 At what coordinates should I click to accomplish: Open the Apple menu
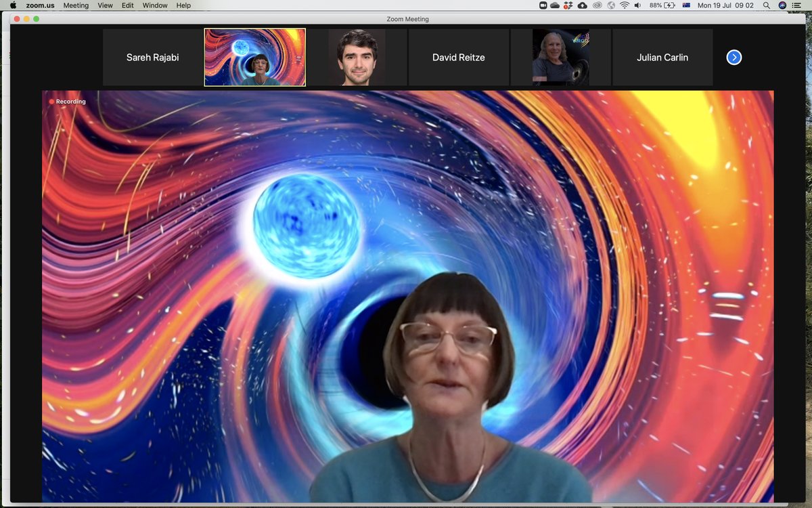coord(12,5)
